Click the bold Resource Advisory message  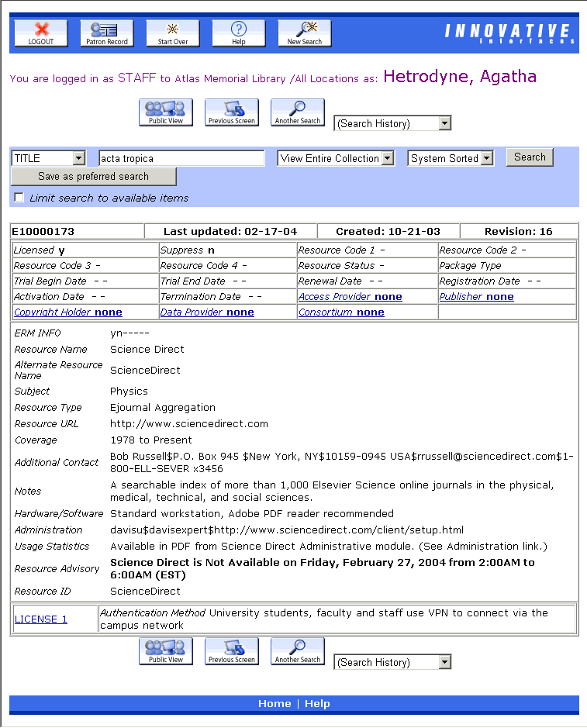click(323, 569)
